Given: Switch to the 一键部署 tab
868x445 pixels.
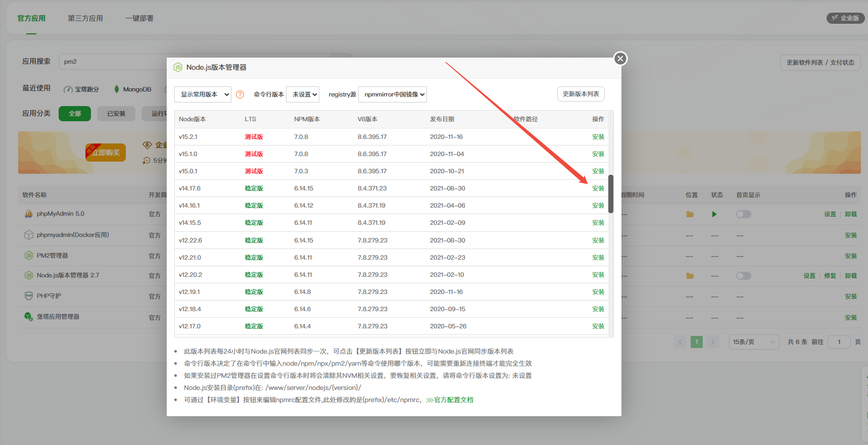Looking at the screenshot, I should coord(139,18).
